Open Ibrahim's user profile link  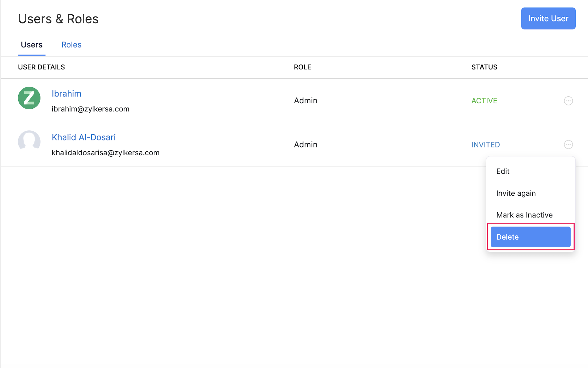tap(66, 93)
